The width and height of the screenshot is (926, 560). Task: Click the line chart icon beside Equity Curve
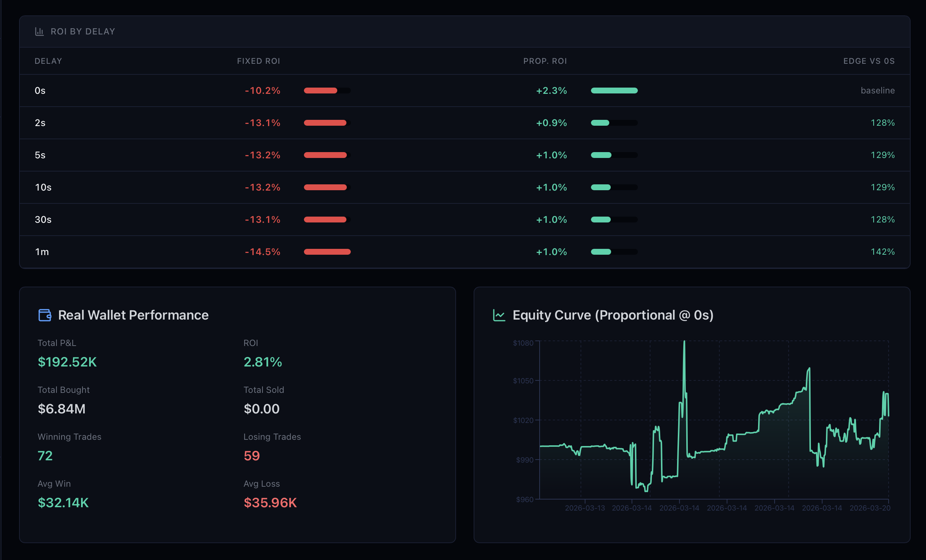click(x=499, y=315)
